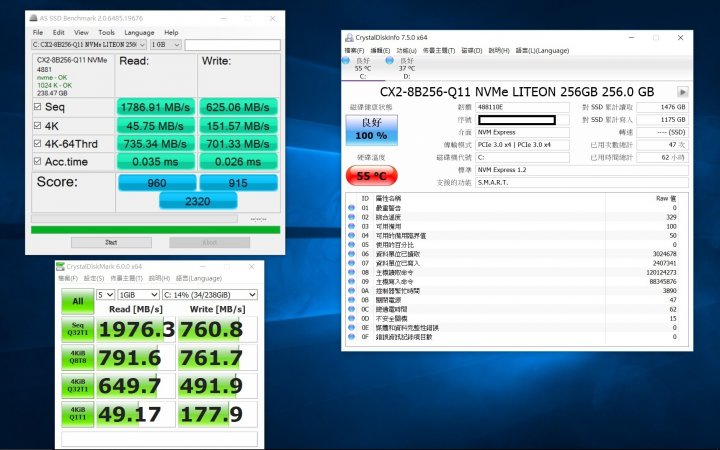
Task: Open the AS SSD drive selection dropdown
Action: [89, 45]
